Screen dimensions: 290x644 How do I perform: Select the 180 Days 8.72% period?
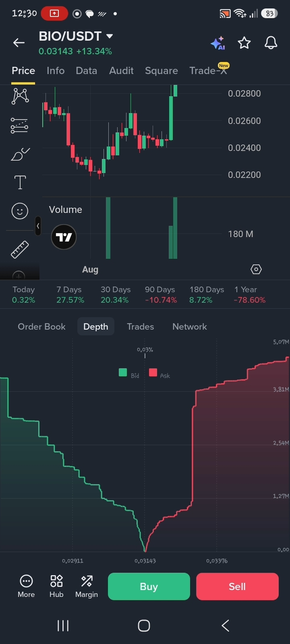[207, 295]
